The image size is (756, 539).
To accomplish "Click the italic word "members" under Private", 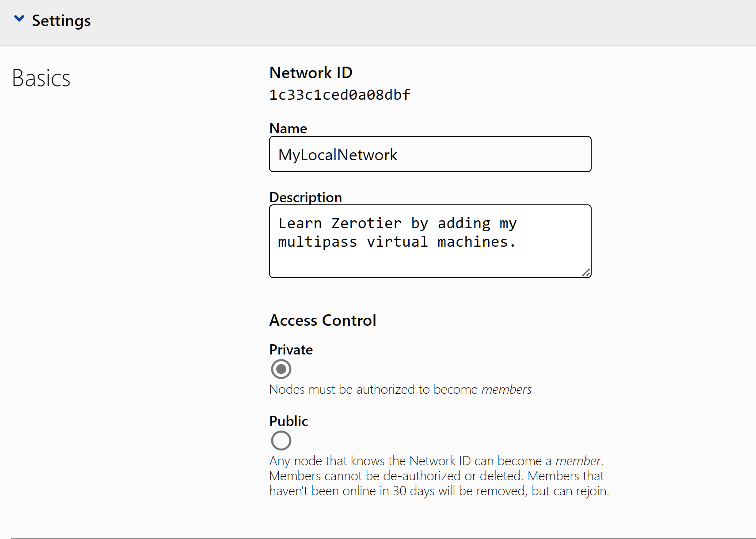I will (x=506, y=389).
